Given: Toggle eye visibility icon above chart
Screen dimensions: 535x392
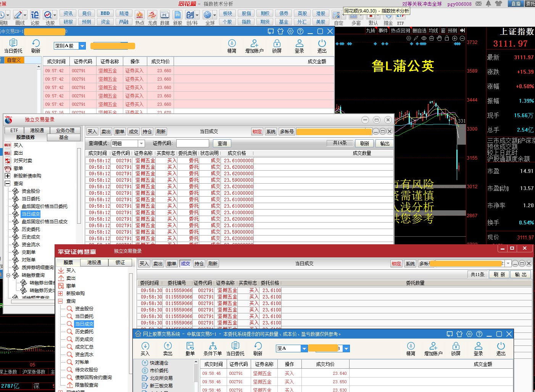Looking at the screenshot, I should 424,38.
